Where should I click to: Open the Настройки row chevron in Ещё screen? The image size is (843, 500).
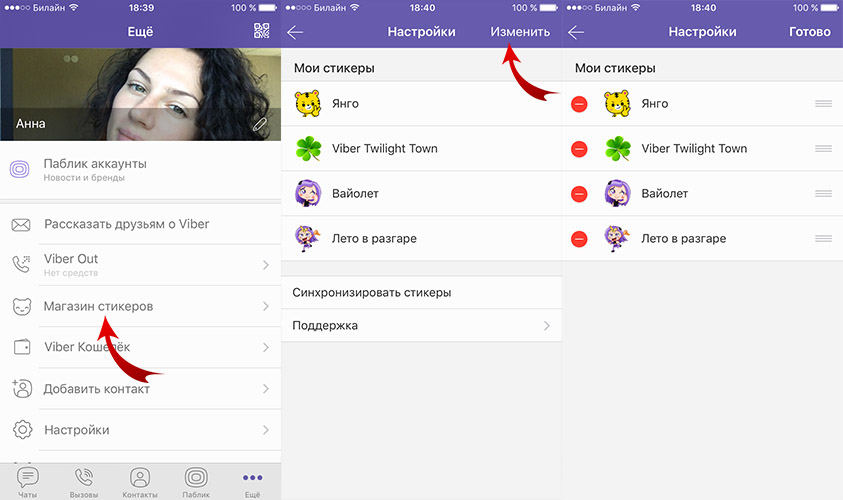click(x=266, y=430)
